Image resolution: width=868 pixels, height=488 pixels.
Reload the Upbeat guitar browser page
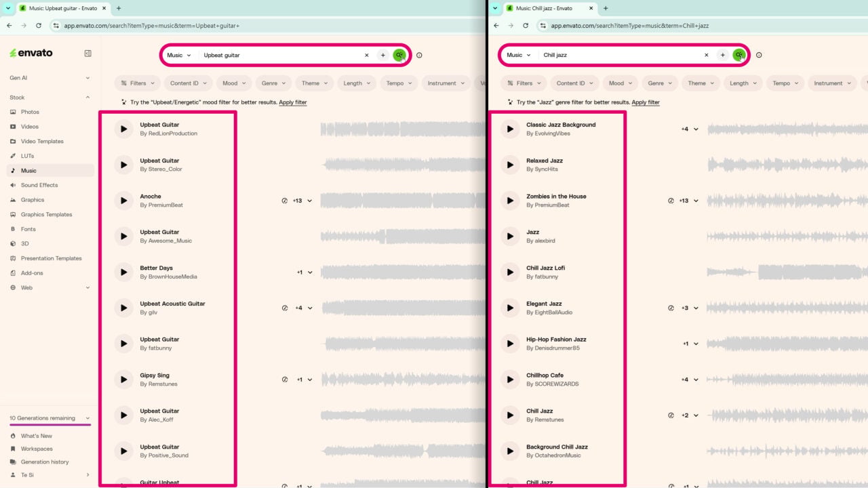pos(39,25)
